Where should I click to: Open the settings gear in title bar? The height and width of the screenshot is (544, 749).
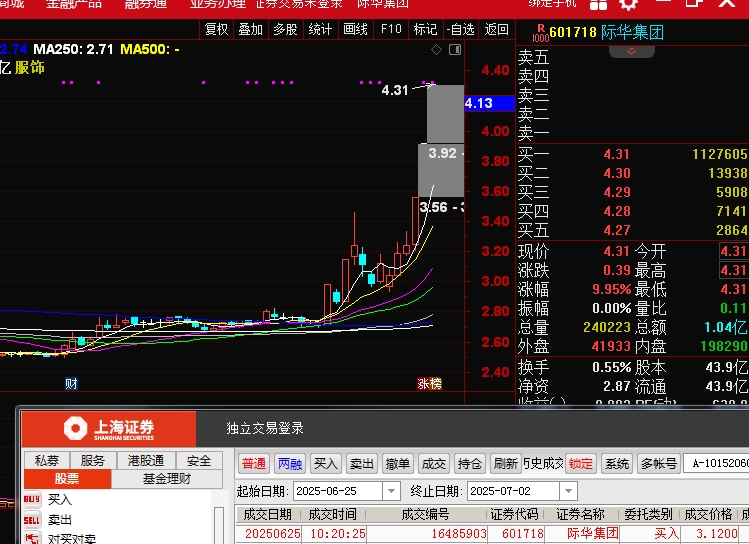tap(628, 4)
